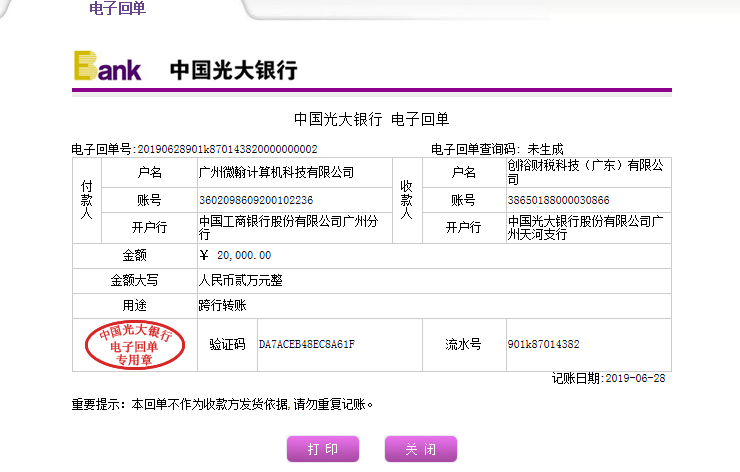Click the 中国光大银行 电子回单 heading
Screen dimensions: 740x472
[371, 119]
